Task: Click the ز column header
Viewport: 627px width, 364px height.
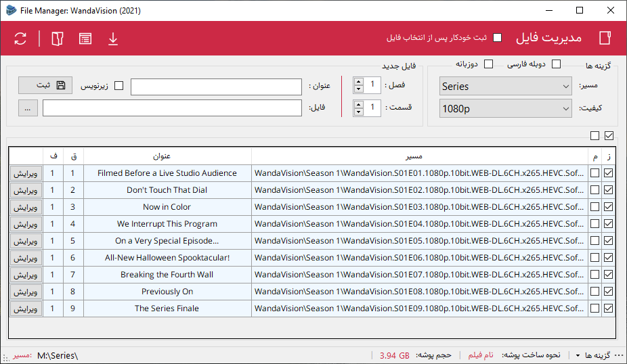Action: click(x=609, y=156)
